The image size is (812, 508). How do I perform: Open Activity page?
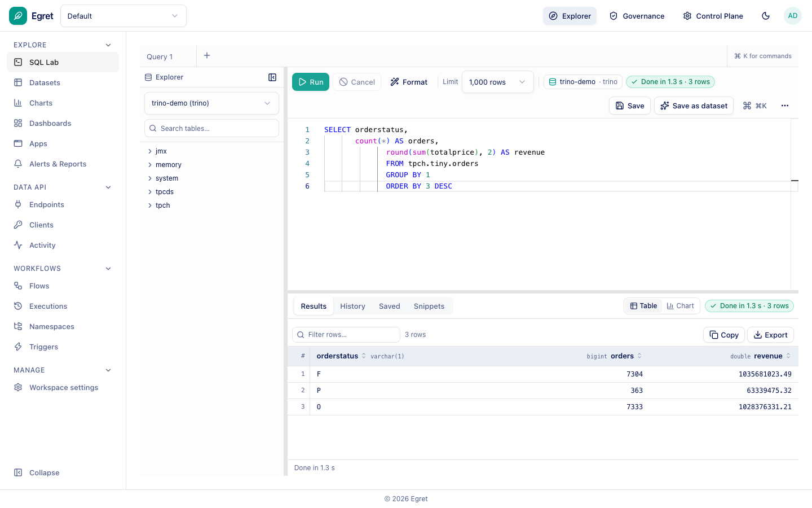click(63, 245)
